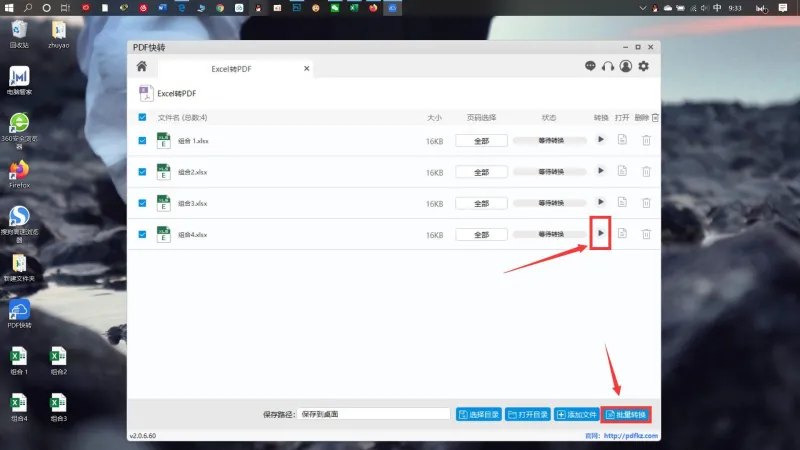Click the 文件名 (总数:4) column header

click(x=182, y=118)
